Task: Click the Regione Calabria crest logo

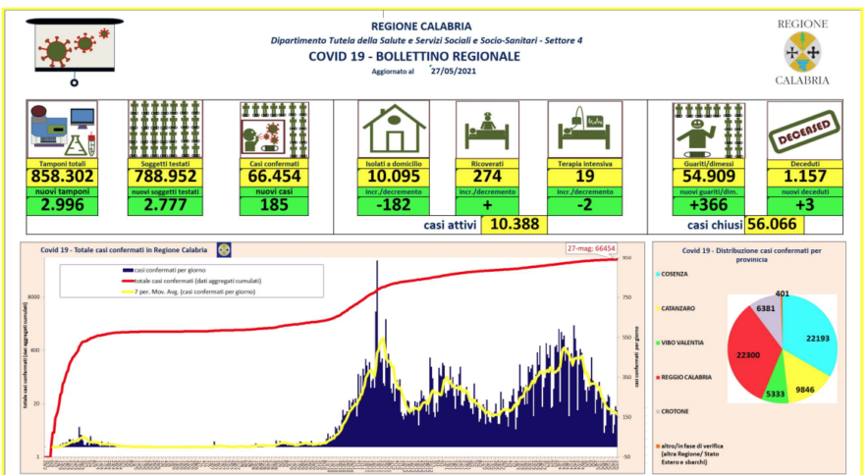Action: point(802,52)
